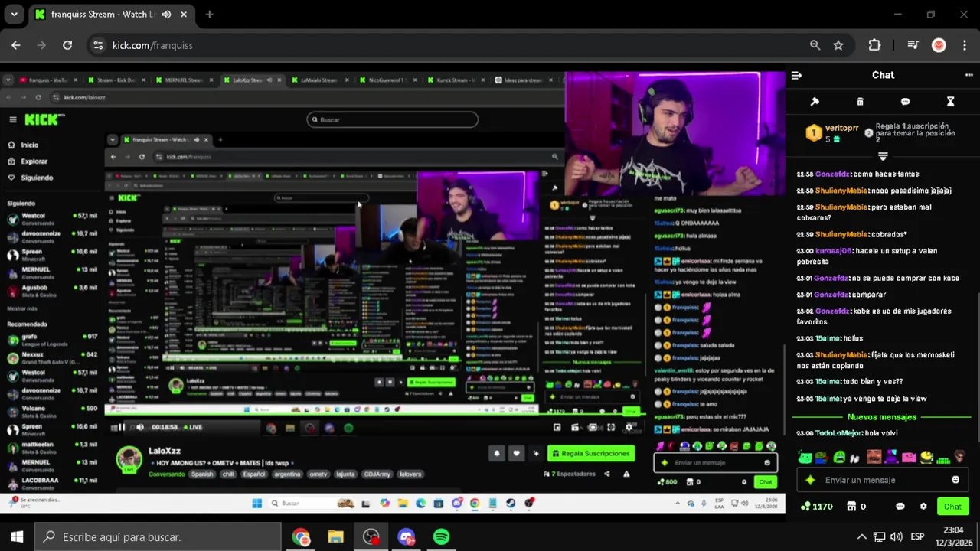Insert the pink smiling folder quick emote
This screenshot has width=980, height=551.
[909, 458]
